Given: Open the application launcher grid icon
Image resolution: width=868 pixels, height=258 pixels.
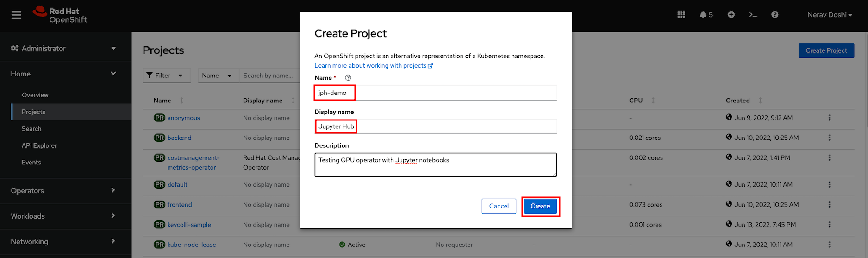Looking at the screenshot, I should click(681, 15).
